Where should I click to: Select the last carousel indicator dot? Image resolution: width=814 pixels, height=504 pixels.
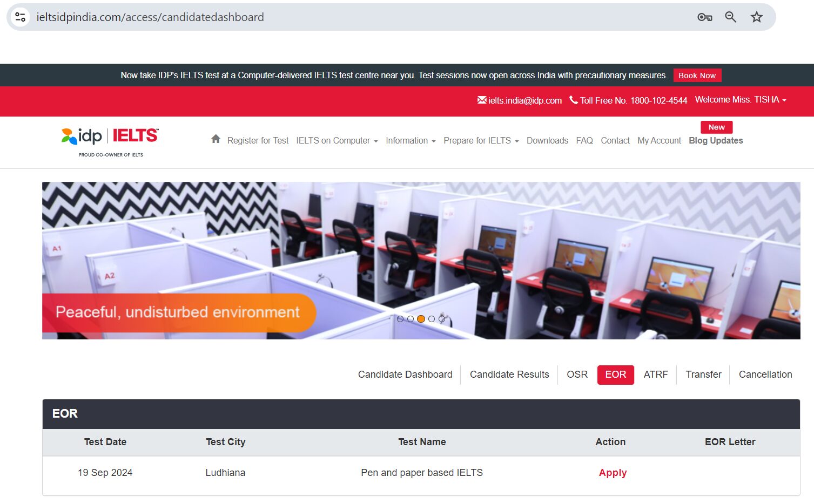[442, 319]
